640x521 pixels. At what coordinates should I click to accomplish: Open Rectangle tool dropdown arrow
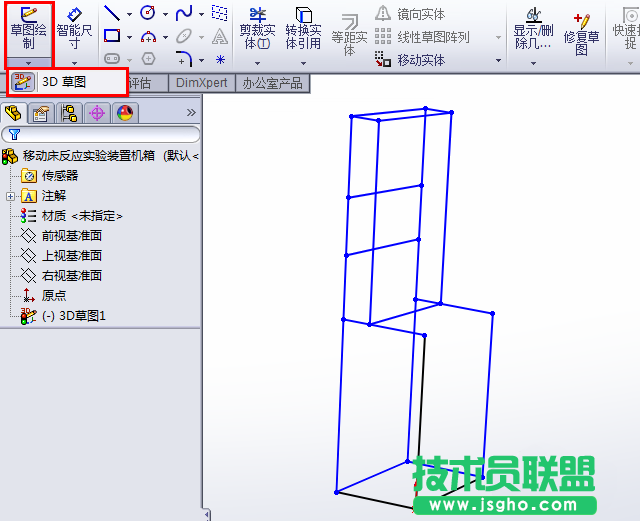[x=129, y=38]
